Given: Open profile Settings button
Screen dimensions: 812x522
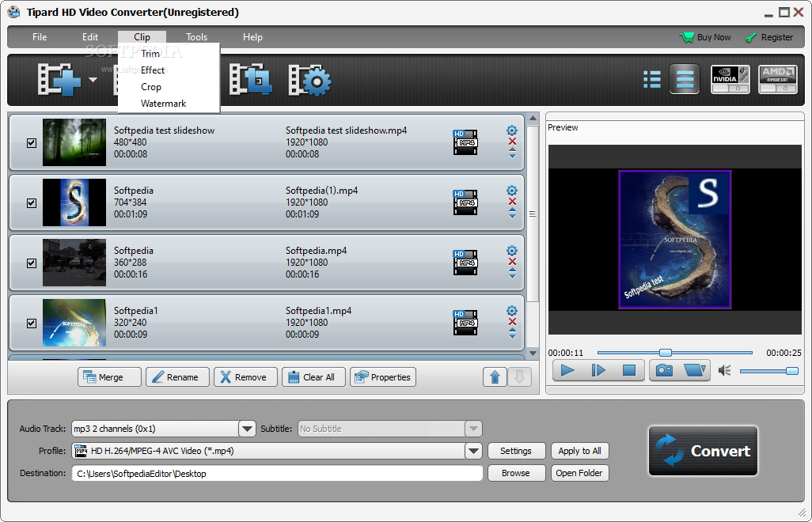Looking at the screenshot, I should (516, 451).
